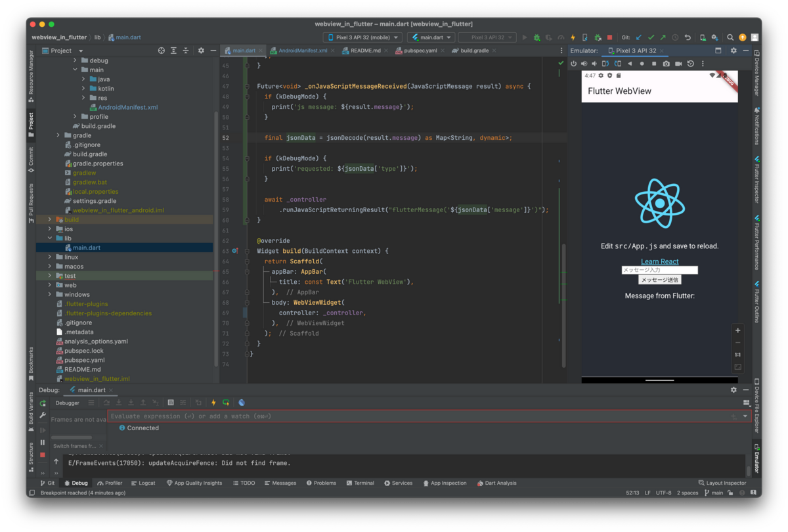Take emulator screenshot with camera icon
The width and height of the screenshot is (788, 532).
[x=666, y=64]
